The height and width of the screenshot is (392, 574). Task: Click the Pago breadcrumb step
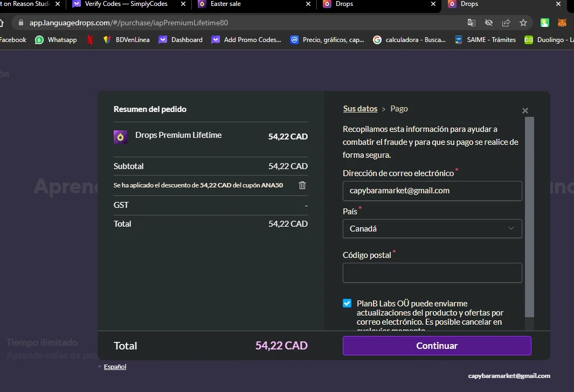coord(399,109)
